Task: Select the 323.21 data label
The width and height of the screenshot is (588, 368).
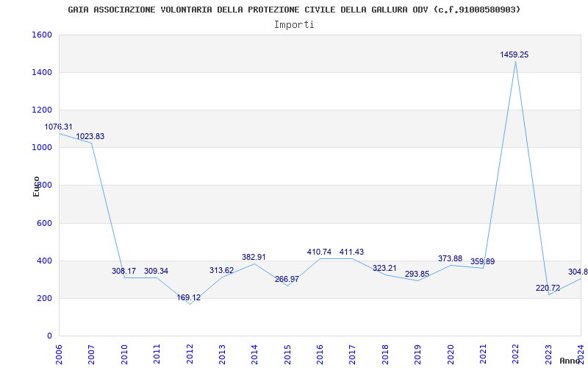Action: [384, 269]
